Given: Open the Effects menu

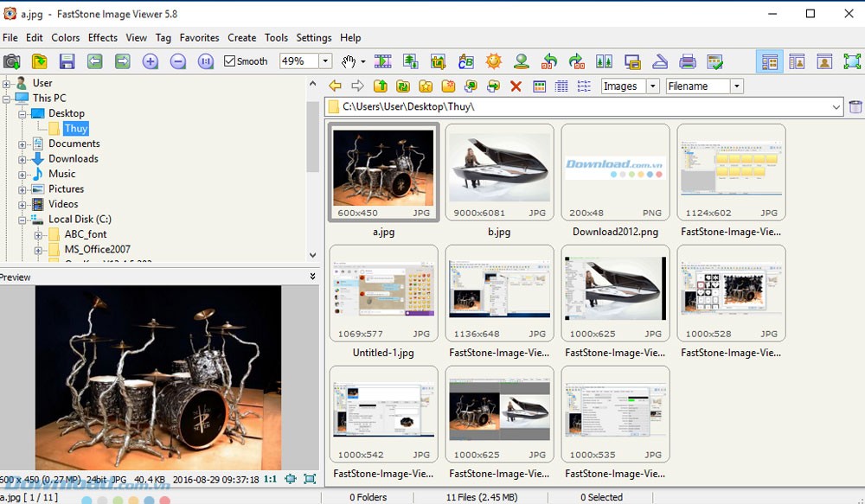Looking at the screenshot, I should click(x=102, y=37).
